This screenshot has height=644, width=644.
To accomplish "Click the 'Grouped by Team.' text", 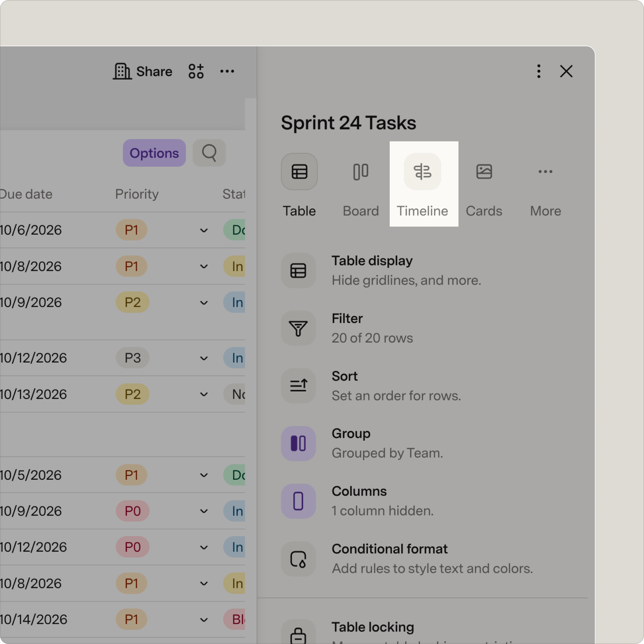I will click(x=387, y=453).
